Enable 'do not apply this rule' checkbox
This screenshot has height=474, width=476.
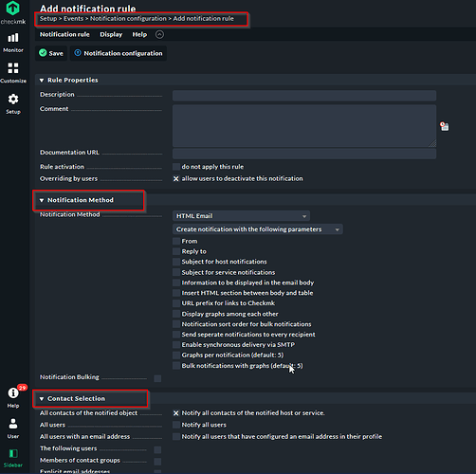click(176, 167)
